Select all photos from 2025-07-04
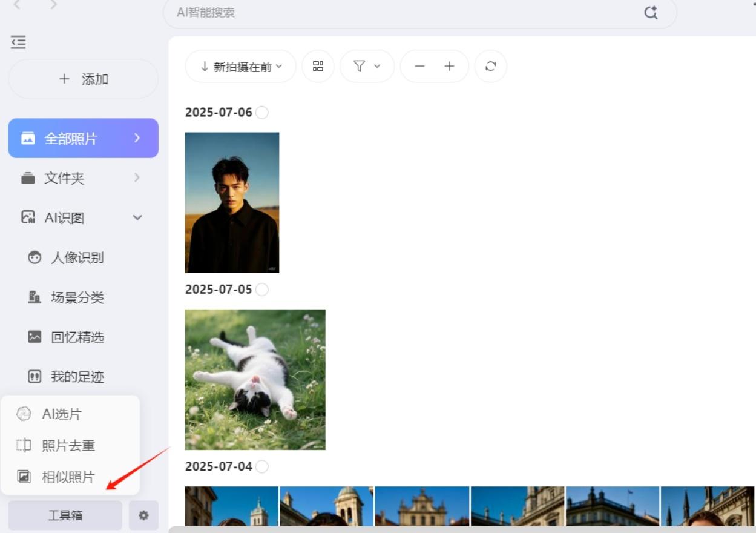The image size is (756, 533). point(261,466)
